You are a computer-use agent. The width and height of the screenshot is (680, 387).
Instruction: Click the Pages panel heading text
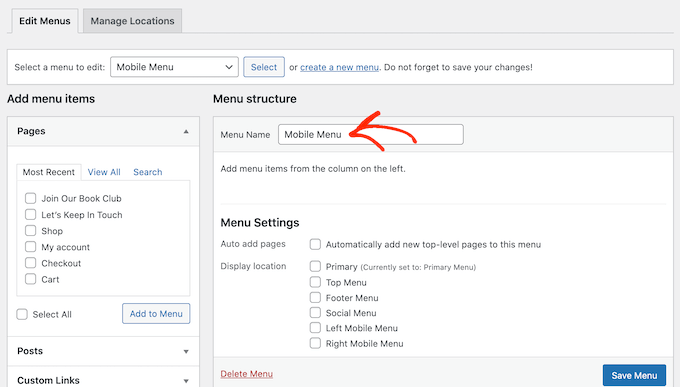31,131
